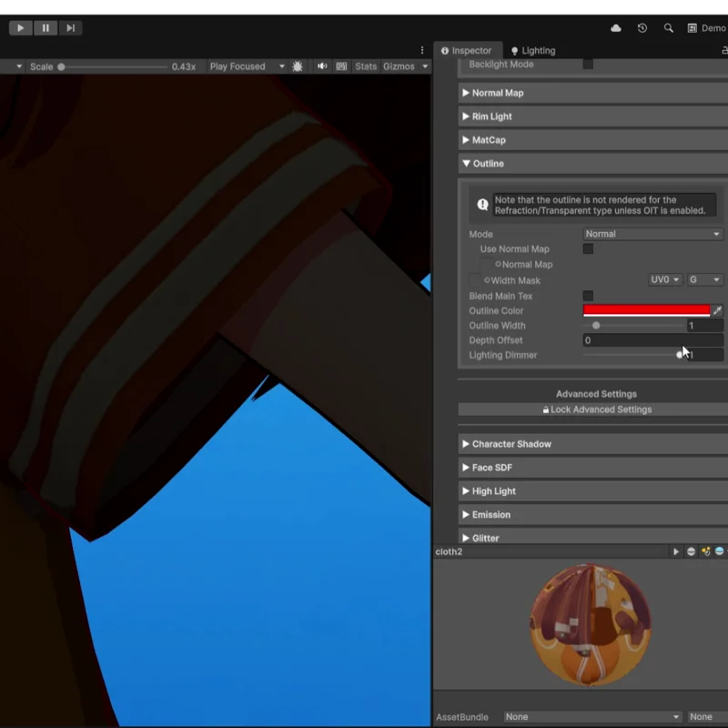Viewport: 728px width, 728px height.
Task: Open the outline Mode dropdown
Action: (652, 234)
